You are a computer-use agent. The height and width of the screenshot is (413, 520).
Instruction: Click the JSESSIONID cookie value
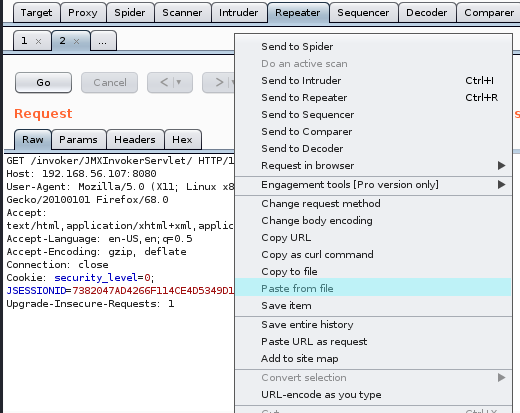coord(153,291)
